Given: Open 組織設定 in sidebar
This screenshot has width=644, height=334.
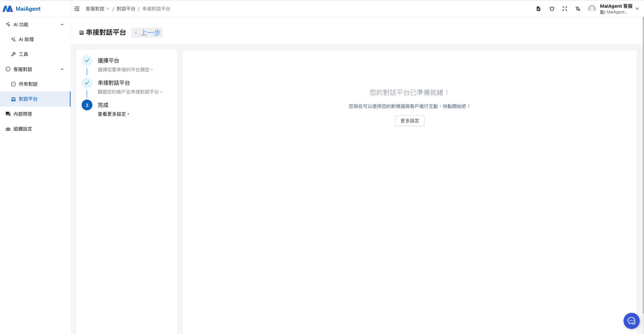Looking at the screenshot, I should [x=23, y=129].
